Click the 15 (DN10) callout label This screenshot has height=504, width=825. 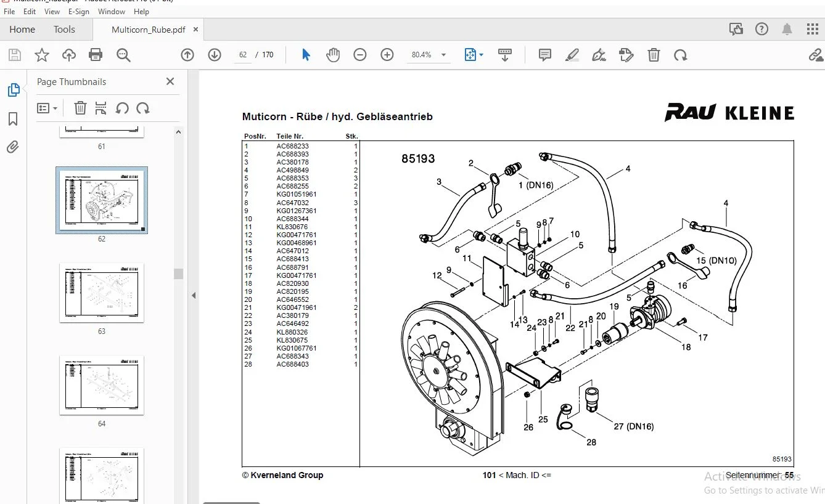pyautogui.click(x=716, y=261)
